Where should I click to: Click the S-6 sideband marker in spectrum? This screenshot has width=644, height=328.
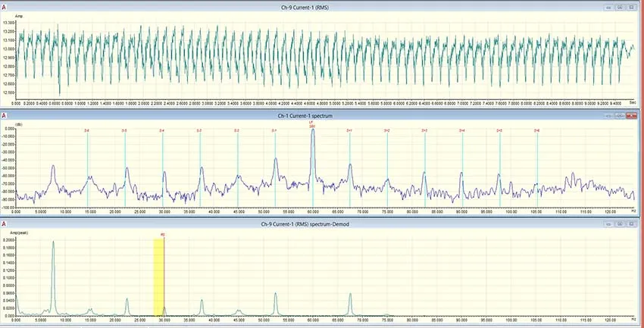tap(87, 130)
